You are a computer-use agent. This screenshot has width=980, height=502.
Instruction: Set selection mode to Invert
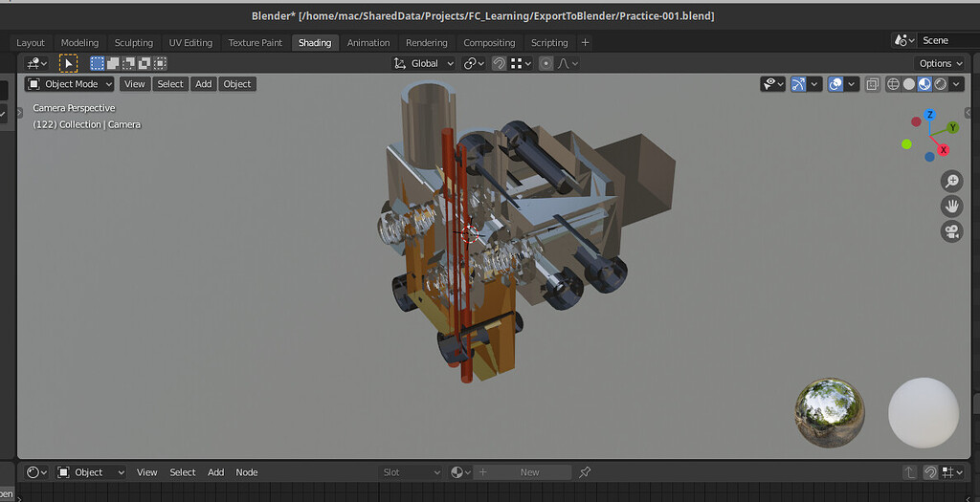pos(145,63)
